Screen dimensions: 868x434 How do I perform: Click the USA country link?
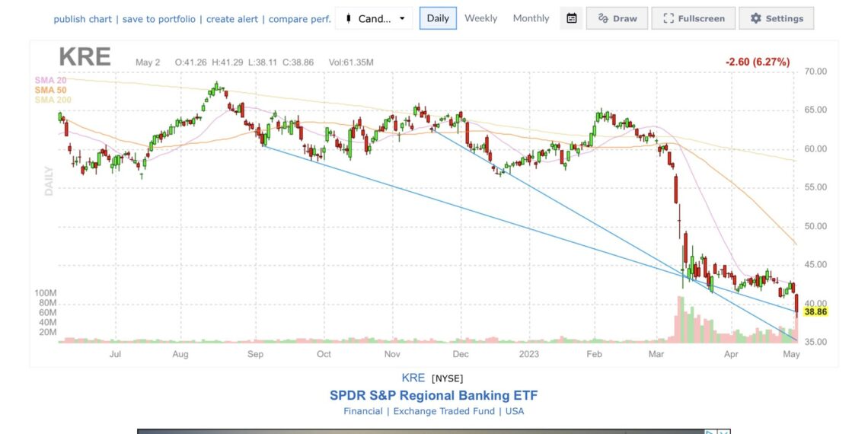[514, 411]
